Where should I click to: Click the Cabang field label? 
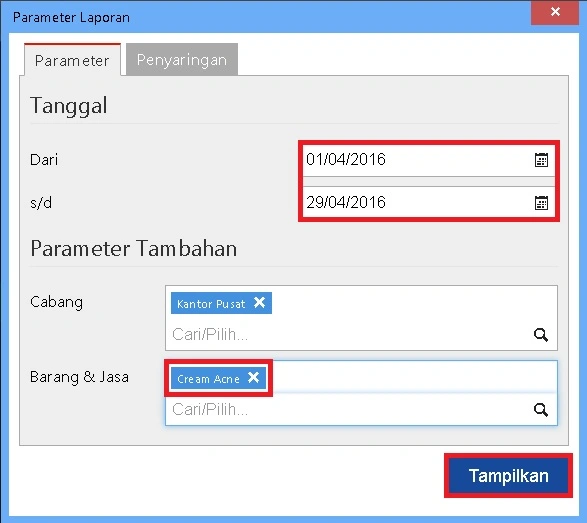pyautogui.click(x=57, y=302)
